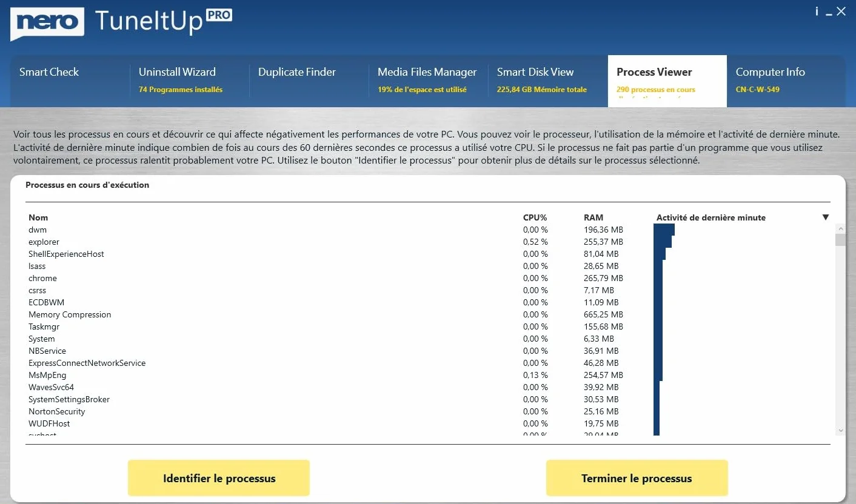The height and width of the screenshot is (504, 856).
Task: Open the Computer Info tab
Action: click(786, 81)
